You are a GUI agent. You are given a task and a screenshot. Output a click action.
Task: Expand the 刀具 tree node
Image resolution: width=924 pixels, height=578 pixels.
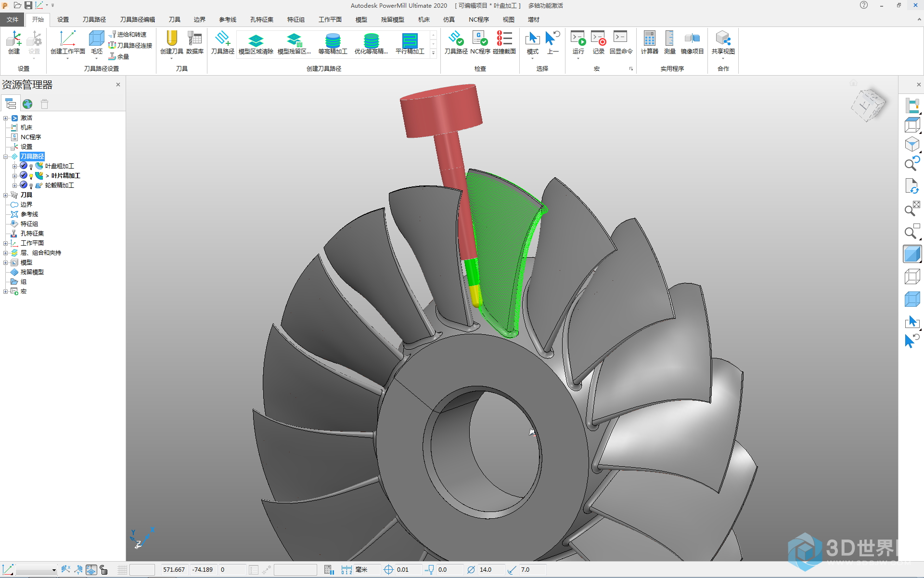tap(5, 195)
